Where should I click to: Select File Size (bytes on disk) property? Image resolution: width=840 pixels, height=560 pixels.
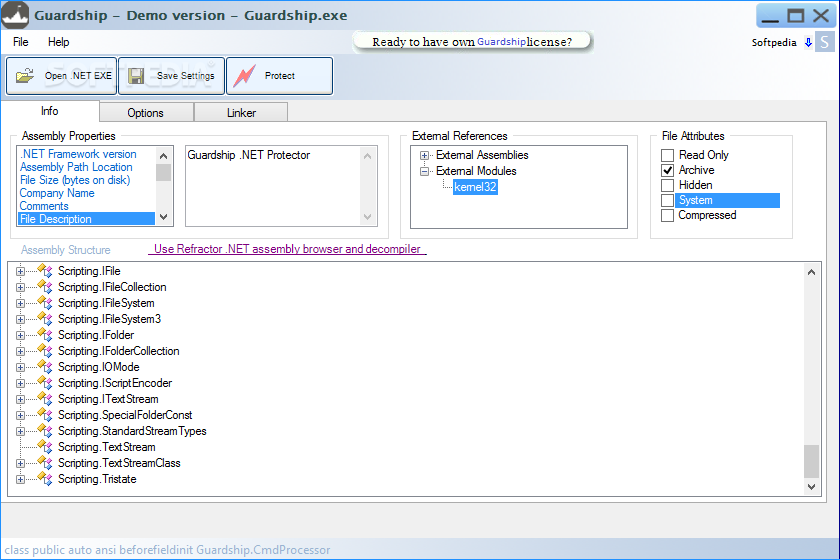[75, 180]
